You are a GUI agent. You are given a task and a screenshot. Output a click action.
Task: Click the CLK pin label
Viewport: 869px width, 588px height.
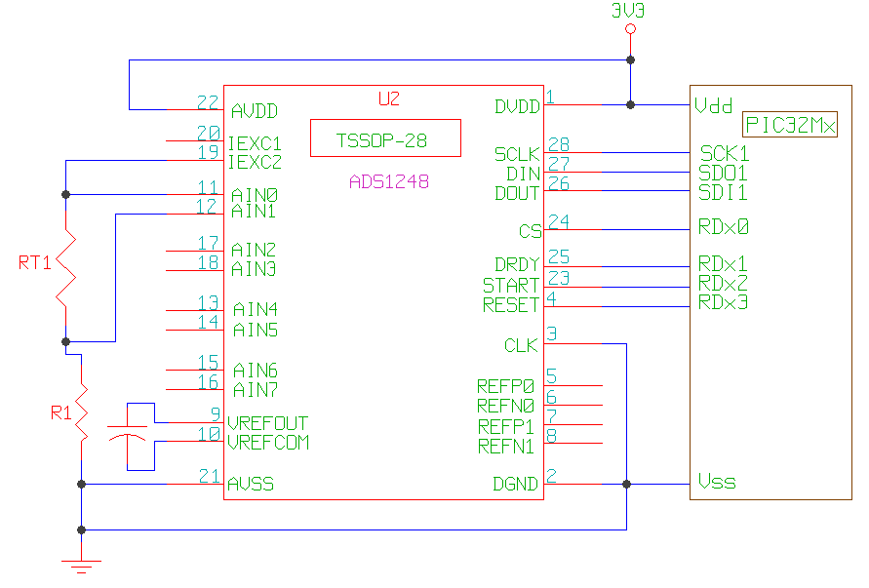point(521,346)
